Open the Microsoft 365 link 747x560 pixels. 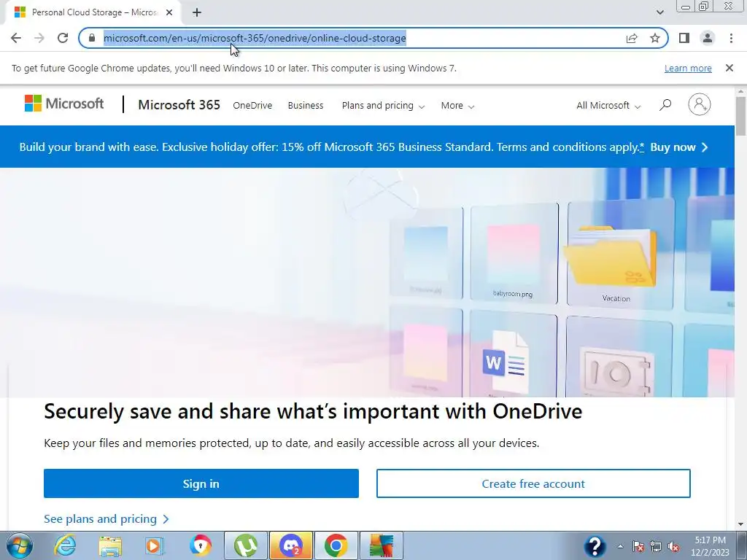pyautogui.click(x=179, y=105)
